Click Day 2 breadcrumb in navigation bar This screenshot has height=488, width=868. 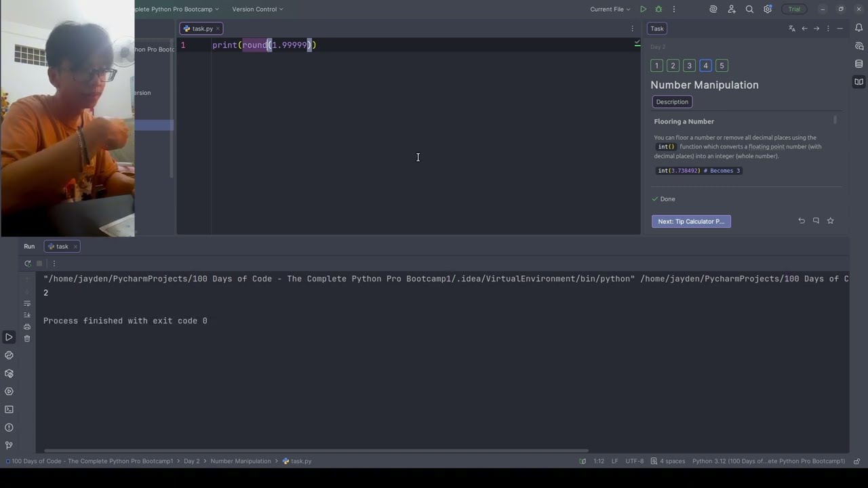tap(192, 461)
